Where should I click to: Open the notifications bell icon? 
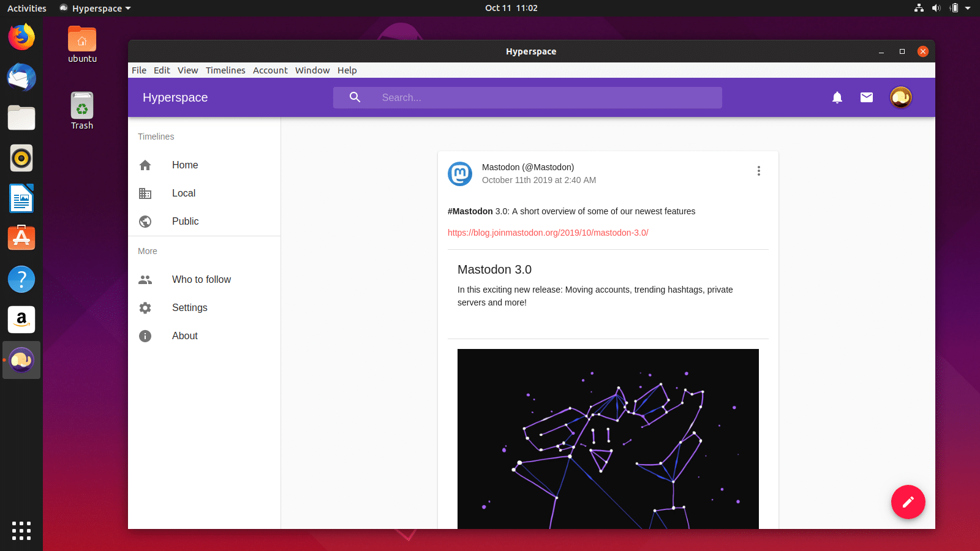pos(837,97)
